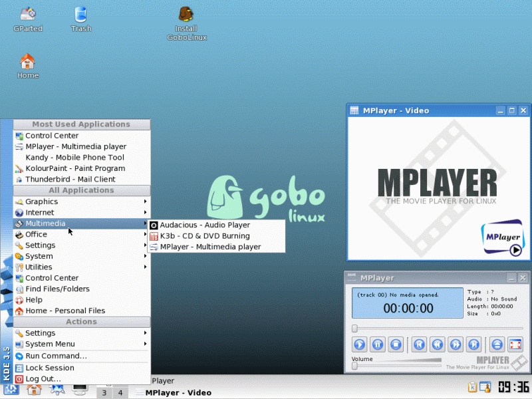Image resolution: width=532 pixels, height=399 pixels.
Task: Rewind playback in MPlayer
Action: click(x=438, y=344)
